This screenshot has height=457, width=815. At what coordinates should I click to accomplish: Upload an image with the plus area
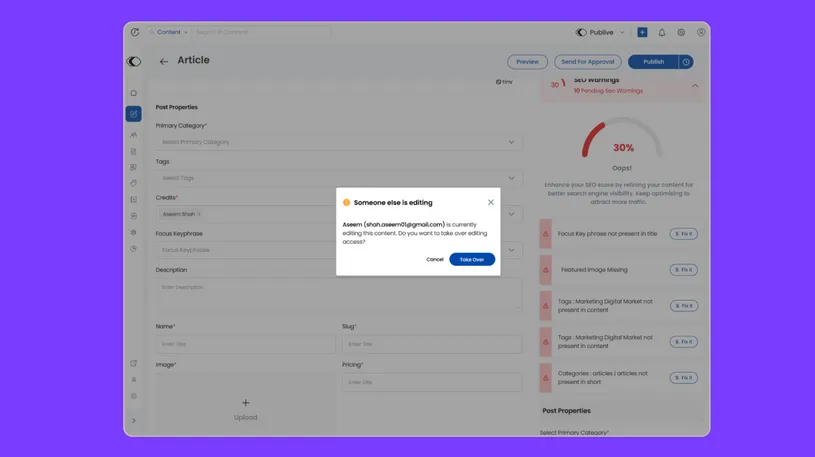click(x=245, y=403)
